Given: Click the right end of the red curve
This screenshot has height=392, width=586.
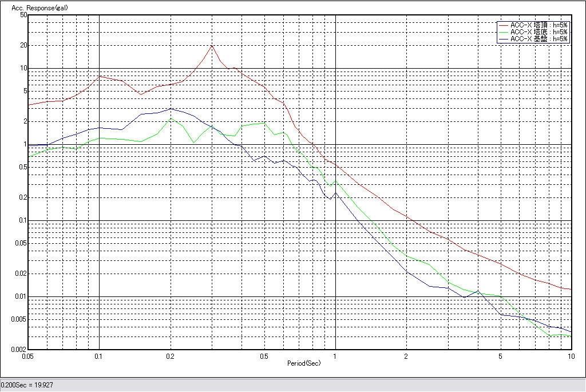Looking at the screenshot, I should pyautogui.click(x=570, y=289).
